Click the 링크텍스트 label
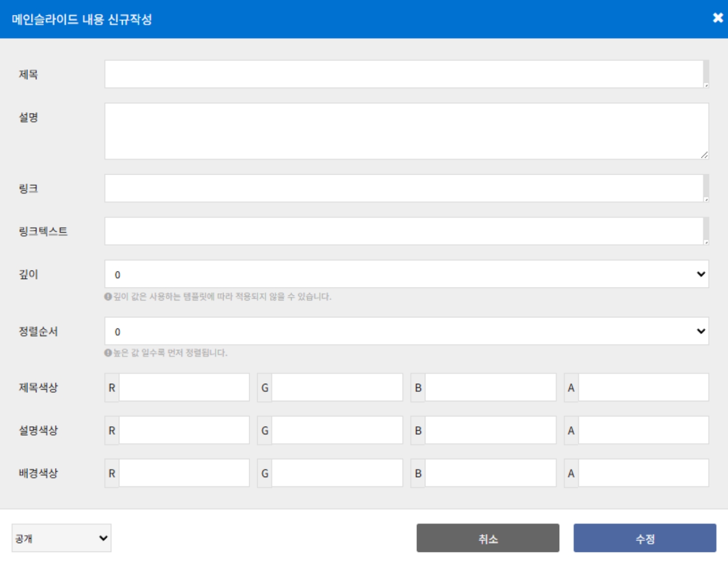 [x=43, y=231]
